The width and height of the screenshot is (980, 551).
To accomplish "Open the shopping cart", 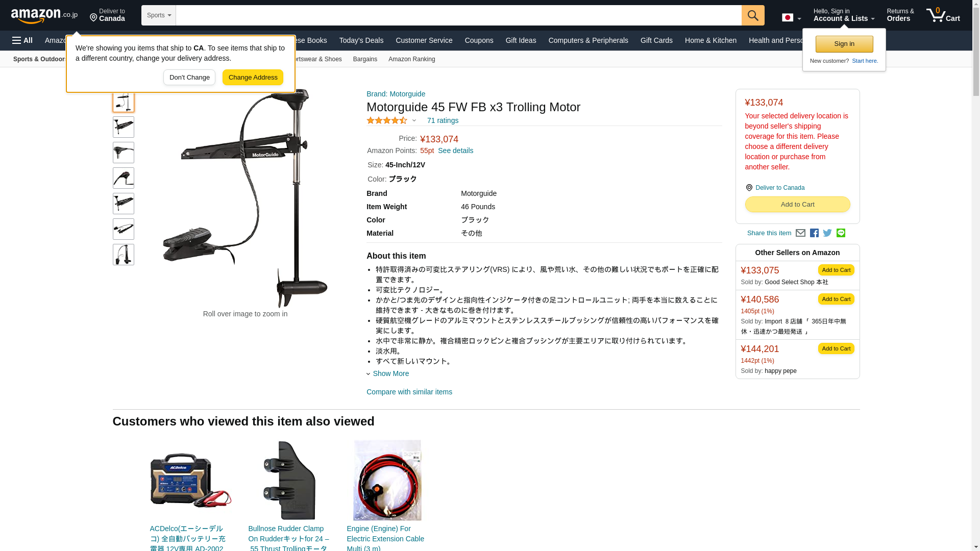I will (943, 15).
